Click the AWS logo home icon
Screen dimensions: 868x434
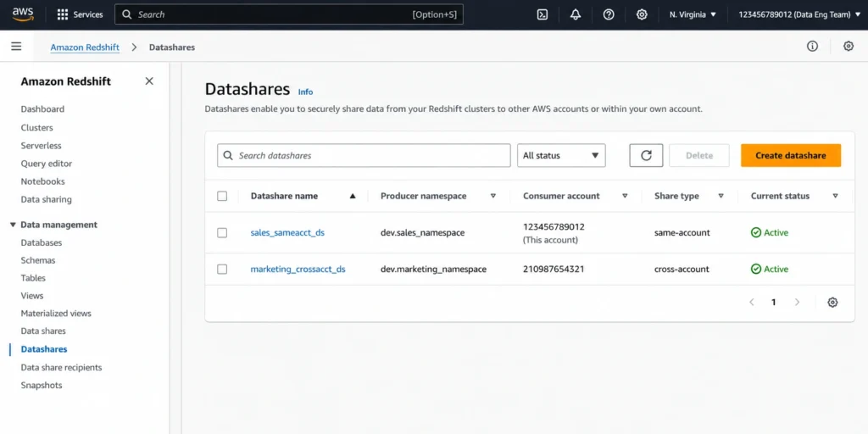coord(23,14)
